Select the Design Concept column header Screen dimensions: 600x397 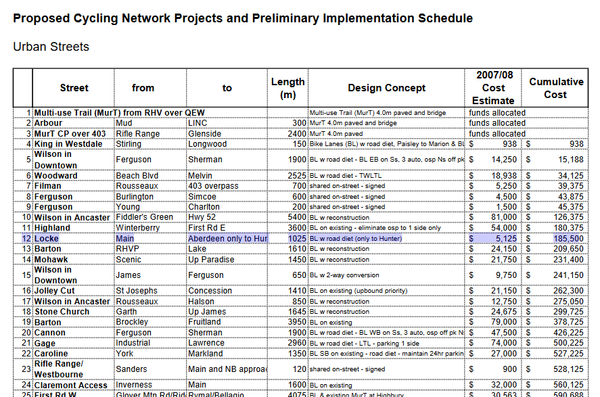[386, 88]
